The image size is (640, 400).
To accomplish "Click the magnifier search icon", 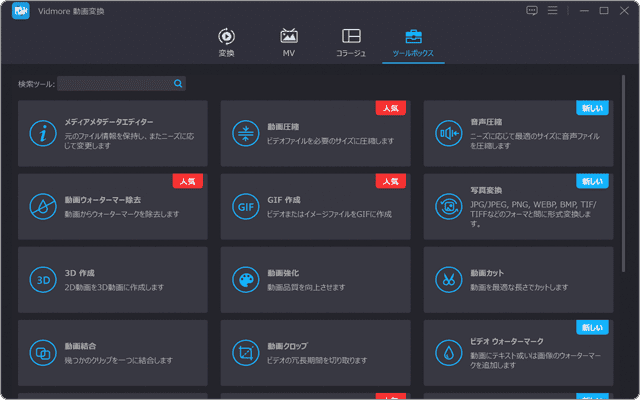I will [178, 84].
